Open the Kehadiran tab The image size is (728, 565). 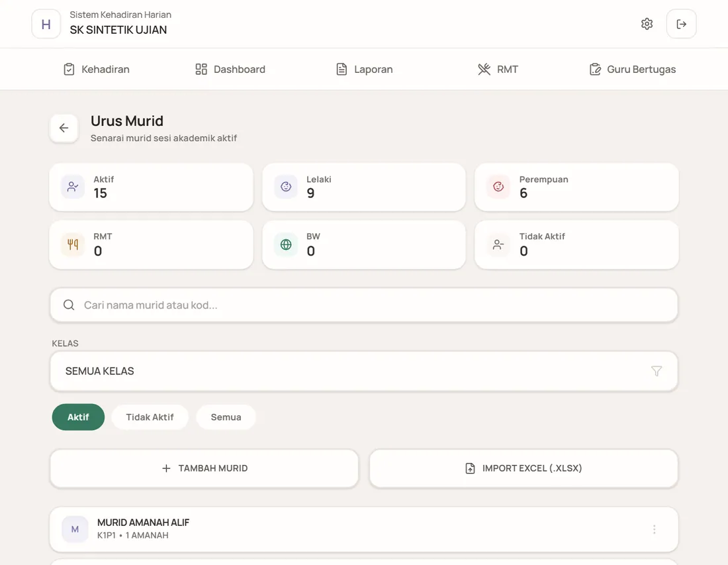(97, 70)
